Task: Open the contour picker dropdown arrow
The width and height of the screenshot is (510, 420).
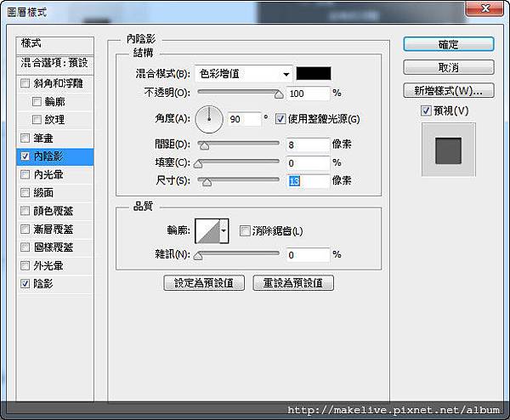Action: 224,230
